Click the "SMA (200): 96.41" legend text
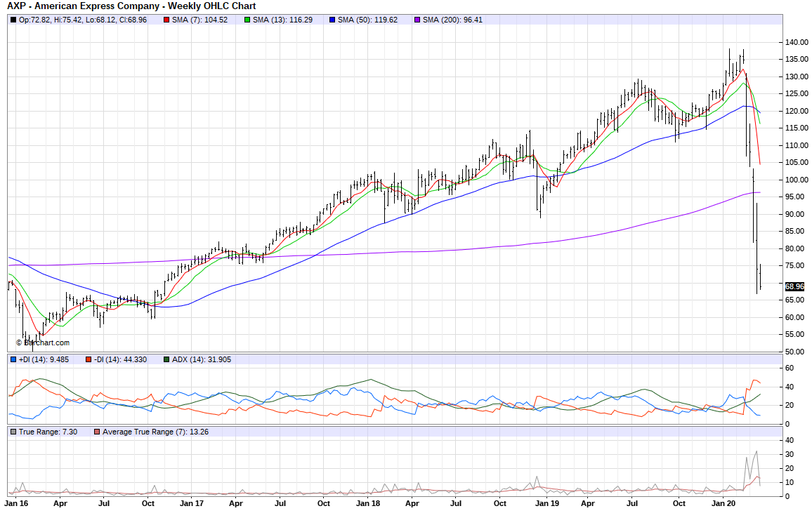This screenshot has height=525, width=812. coord(452,20)
